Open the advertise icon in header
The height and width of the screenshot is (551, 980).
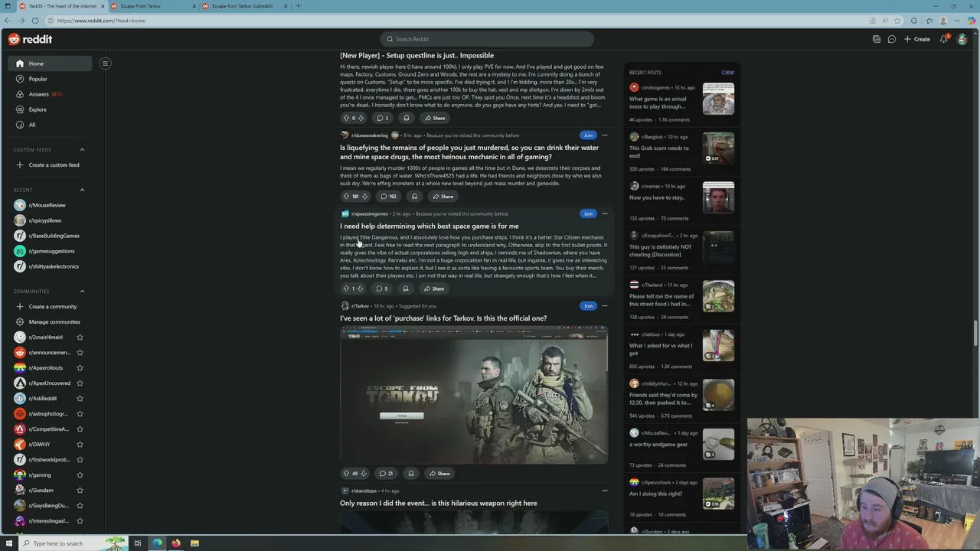[x=877, y=39]
